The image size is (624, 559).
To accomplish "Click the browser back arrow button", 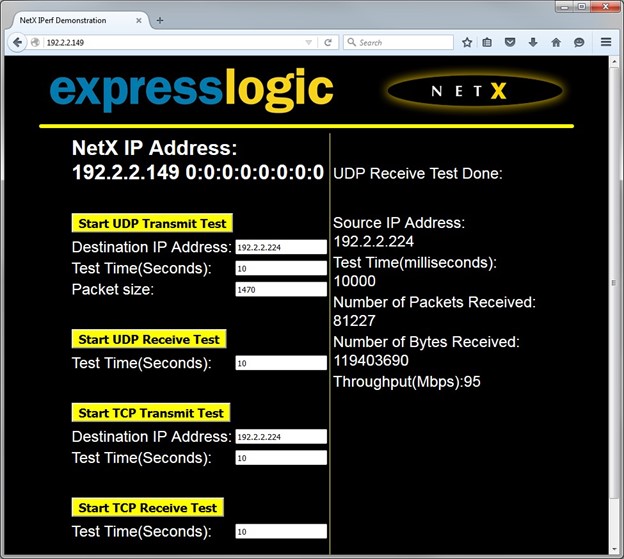I will 17,42.
